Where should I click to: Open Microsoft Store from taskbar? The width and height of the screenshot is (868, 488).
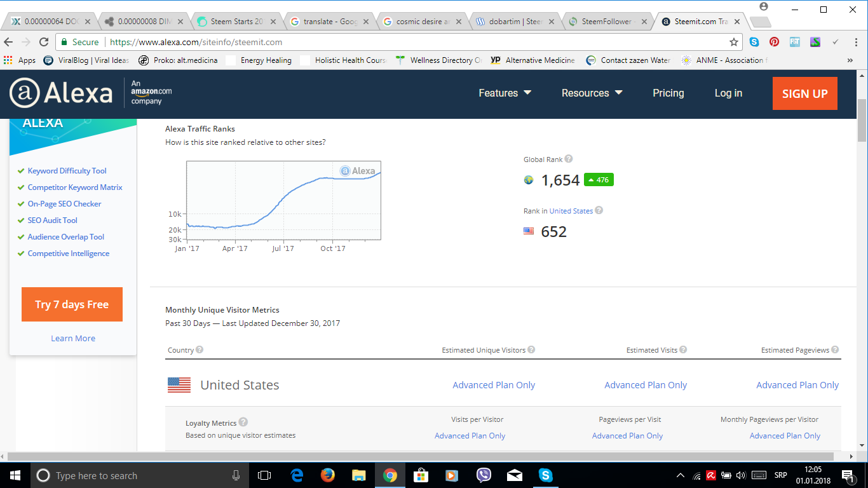tap(421, 475)
